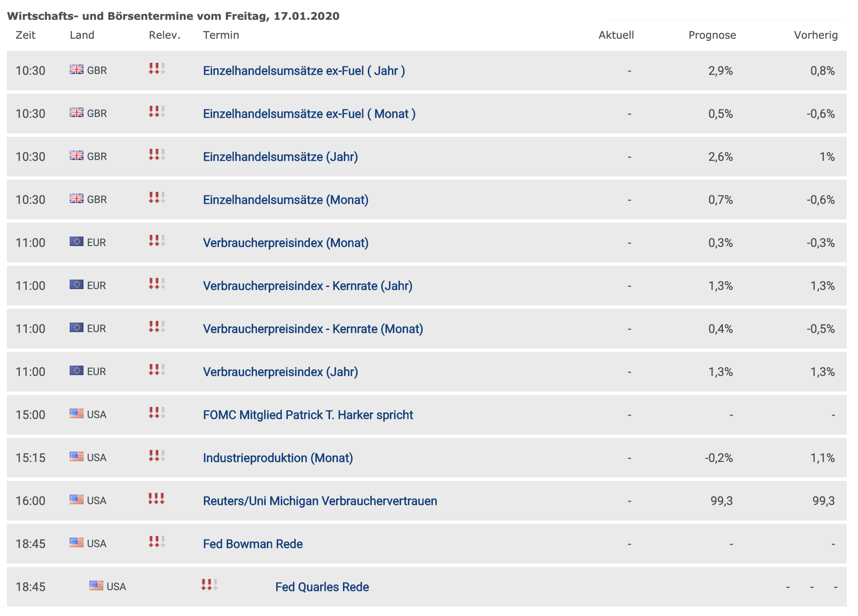This screenshot has width=858, height=616.
Task: Click the 1,1% previous value
Action: point(822,458)
